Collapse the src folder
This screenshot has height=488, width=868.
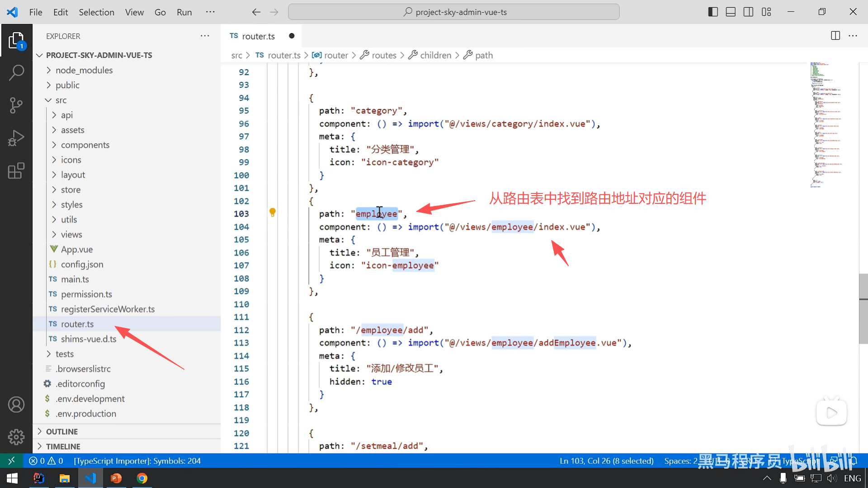click(61, 100)
